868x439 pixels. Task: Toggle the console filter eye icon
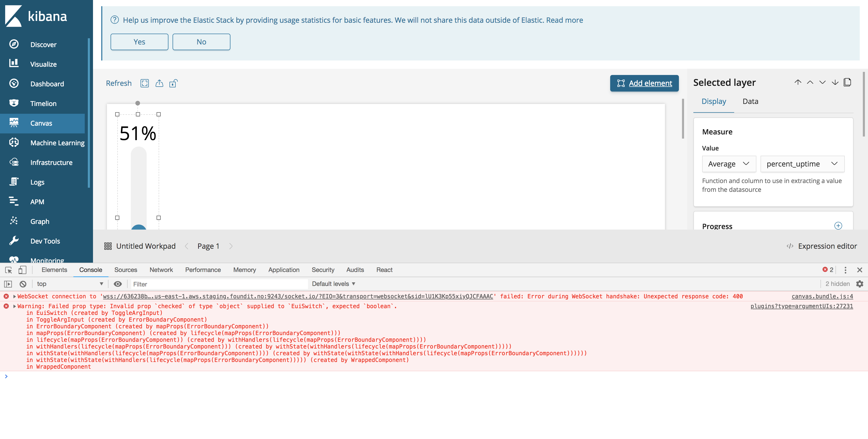[118, 284]
